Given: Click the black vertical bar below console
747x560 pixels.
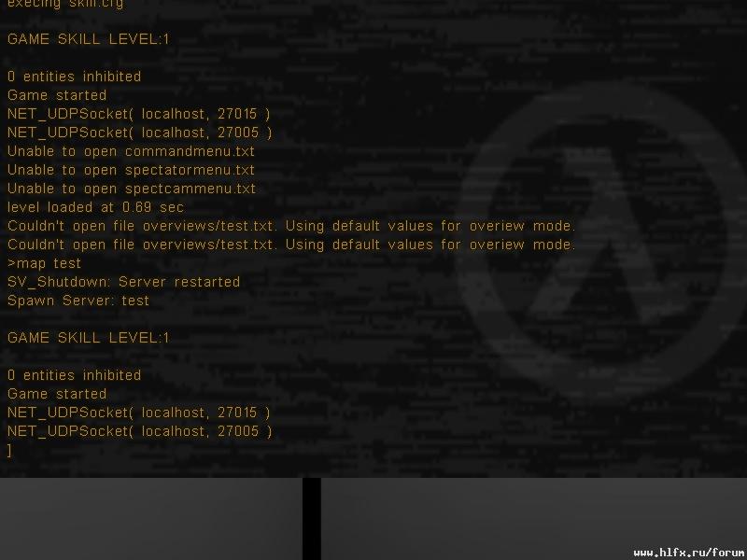Looking at the screenshot, I should point(311,518).
